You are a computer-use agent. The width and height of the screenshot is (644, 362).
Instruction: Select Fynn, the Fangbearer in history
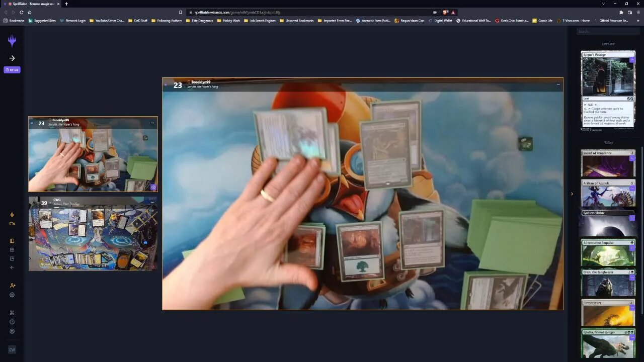click(x=608, y=283)
